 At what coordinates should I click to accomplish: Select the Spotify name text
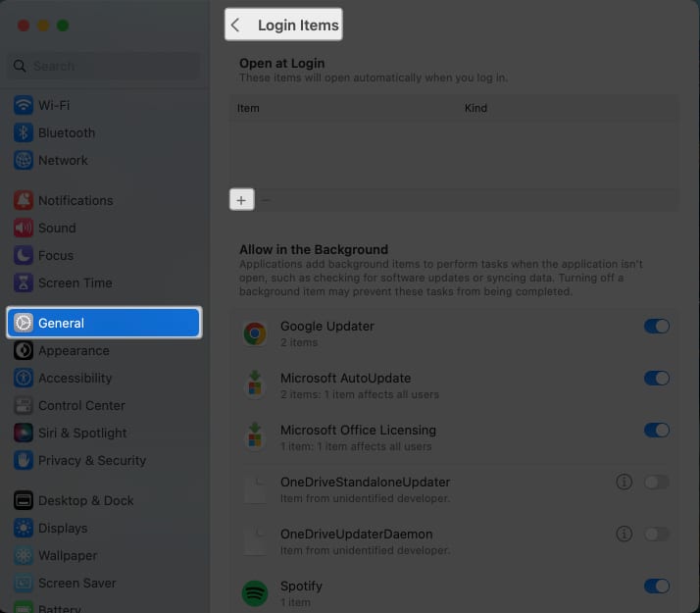click(301, 586)
